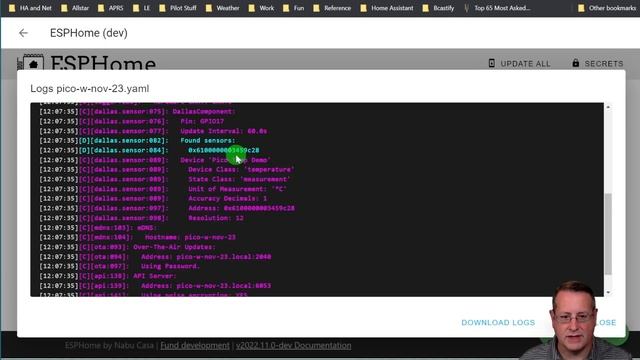Open the Allstar bookmark folder

coord(75,8)
